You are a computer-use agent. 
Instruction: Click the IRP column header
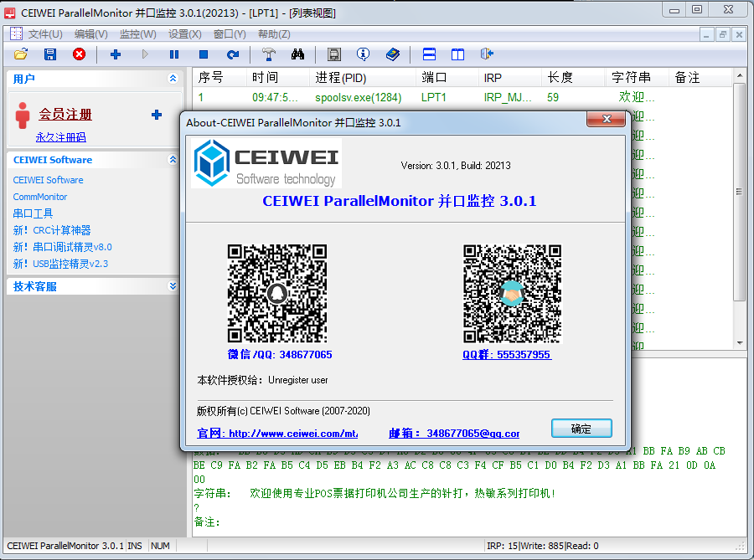[510, 77]
